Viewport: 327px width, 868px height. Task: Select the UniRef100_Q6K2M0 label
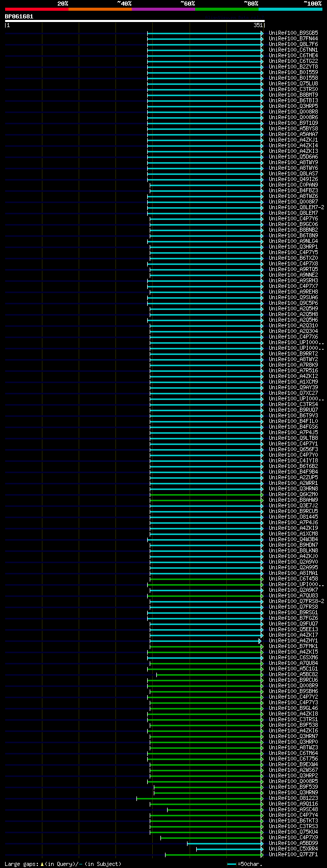(x=293, y=495)
